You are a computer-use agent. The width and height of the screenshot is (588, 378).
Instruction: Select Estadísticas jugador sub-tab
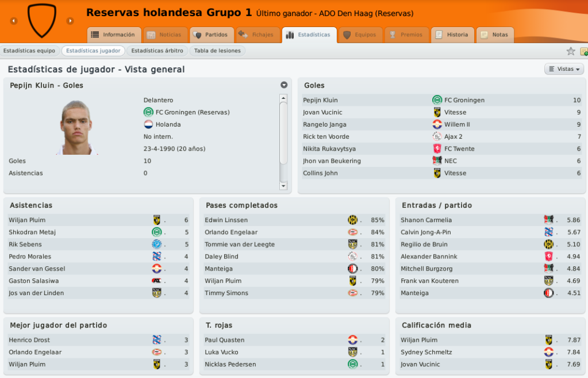click(x=93, y=51)
